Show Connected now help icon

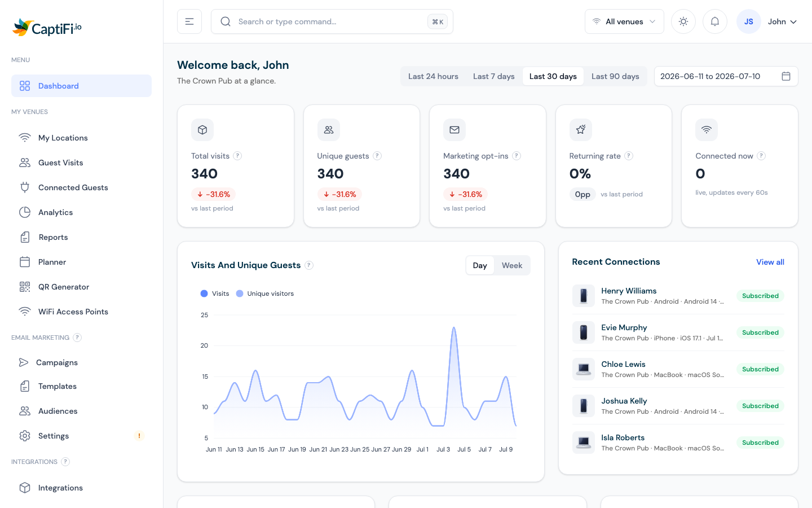tap(761, 156)
